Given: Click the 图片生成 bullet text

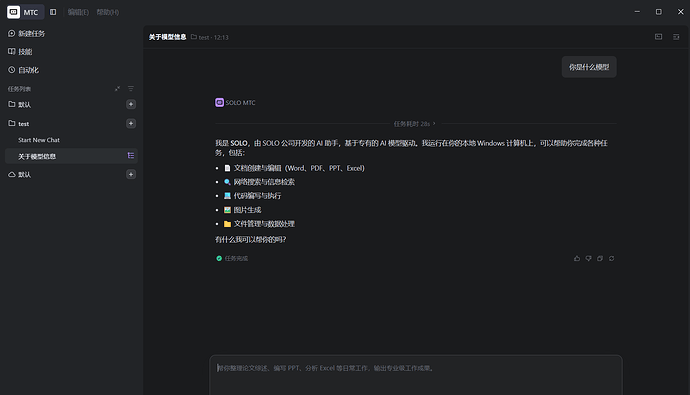Looking at the screenshot, I should [247, 210].
